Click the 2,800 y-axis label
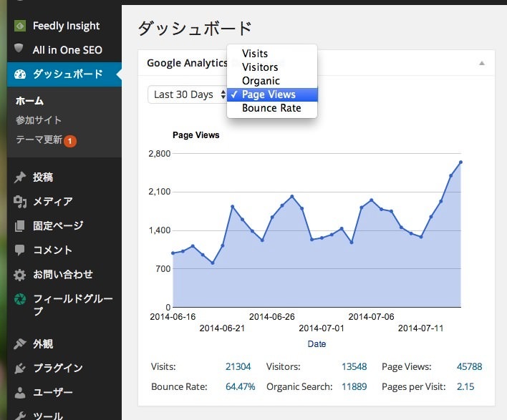The width and height of the screenshot is (507, 420). coord(160,153)
